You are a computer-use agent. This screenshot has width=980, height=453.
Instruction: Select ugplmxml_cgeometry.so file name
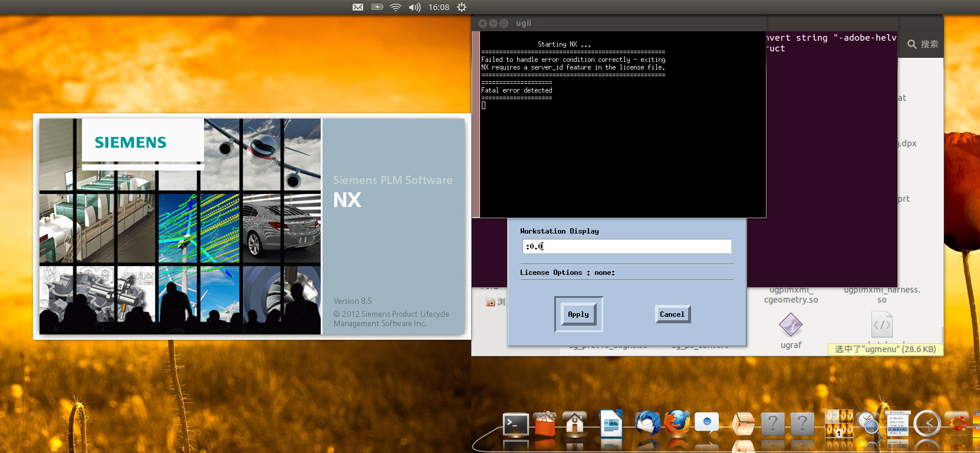791,294
